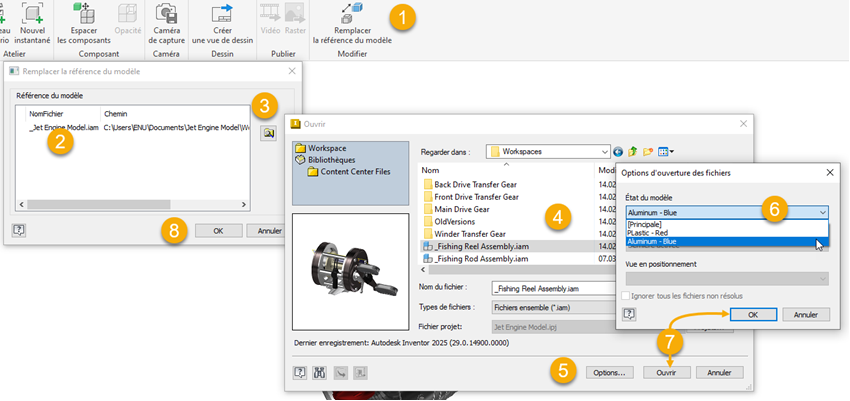This screenshot has width=850, height=401.
Task: Click Annuler in Options d'ouverture dialog
Action: 806,314
